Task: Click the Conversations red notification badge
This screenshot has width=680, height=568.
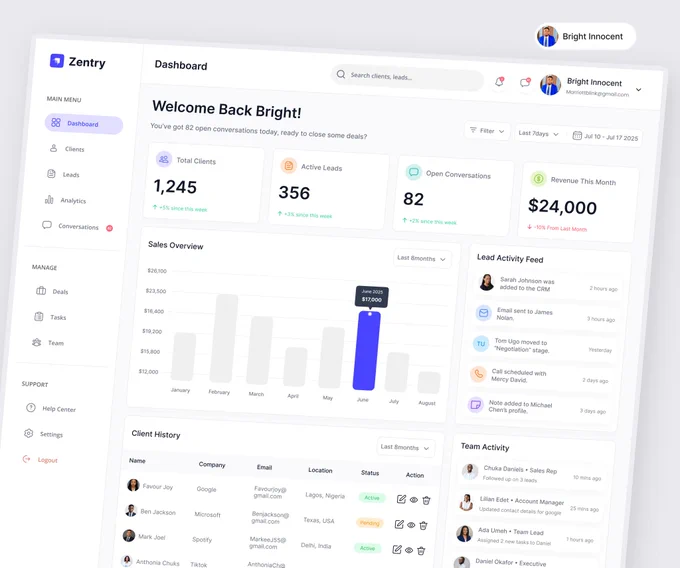Action: [x=110, y=228]
